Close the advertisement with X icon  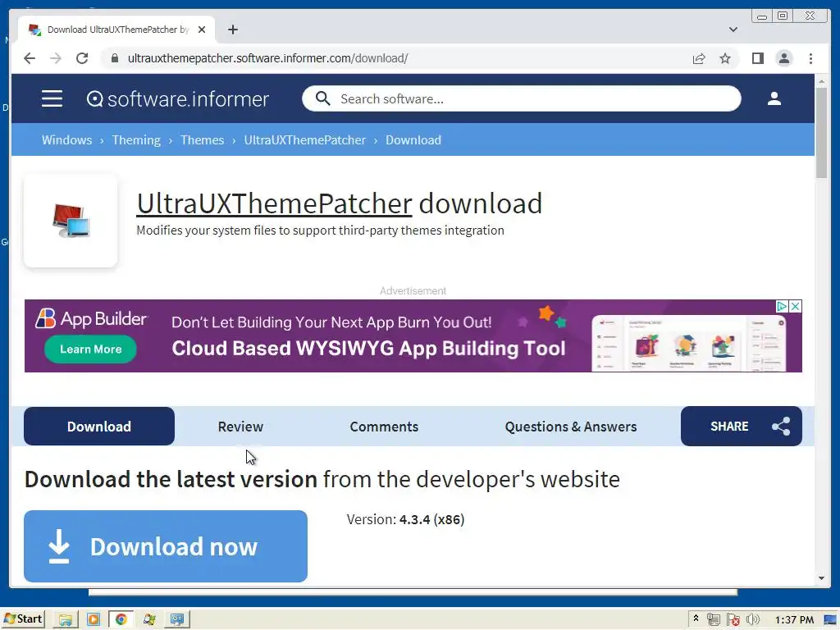[x=796, y=307]
